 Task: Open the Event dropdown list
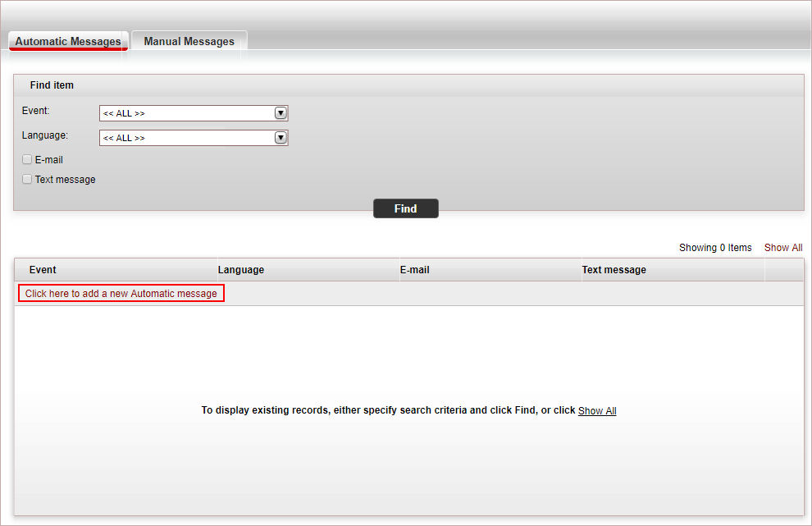click(194, 113)
